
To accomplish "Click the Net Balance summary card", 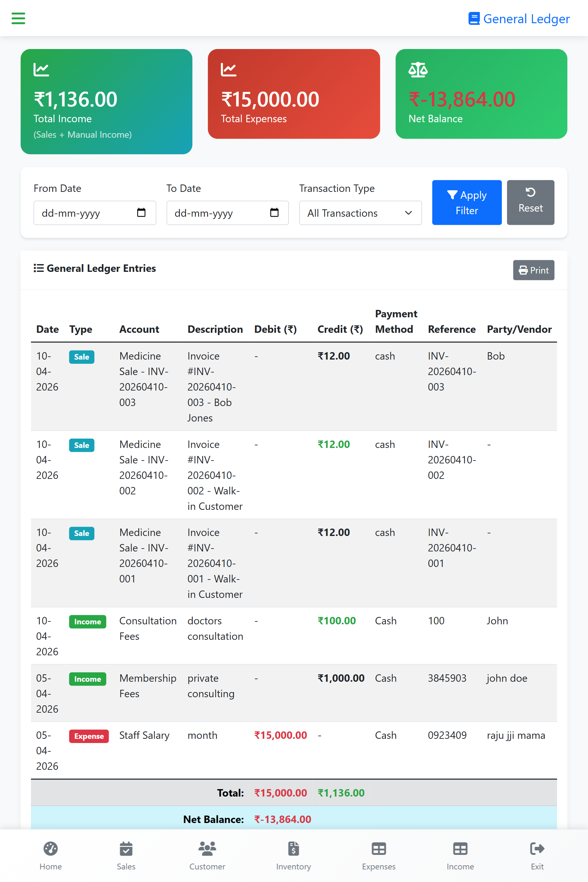I will point(481,94).
